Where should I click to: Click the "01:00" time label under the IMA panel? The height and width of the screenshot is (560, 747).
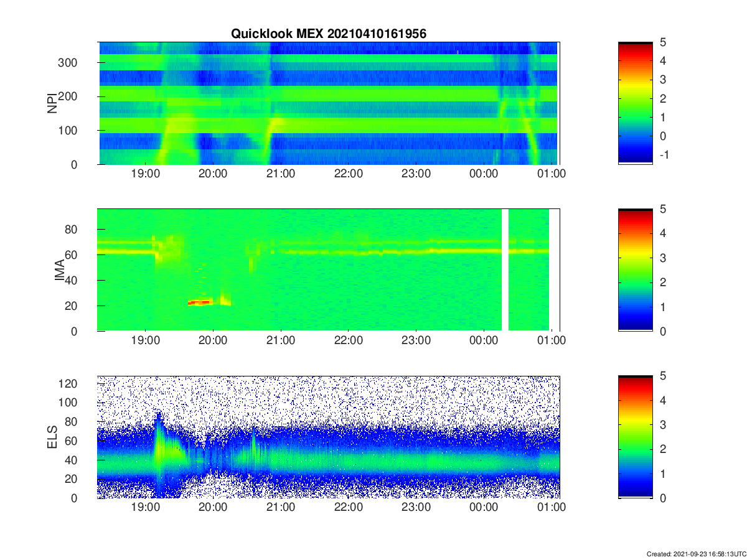click(552, 342)
